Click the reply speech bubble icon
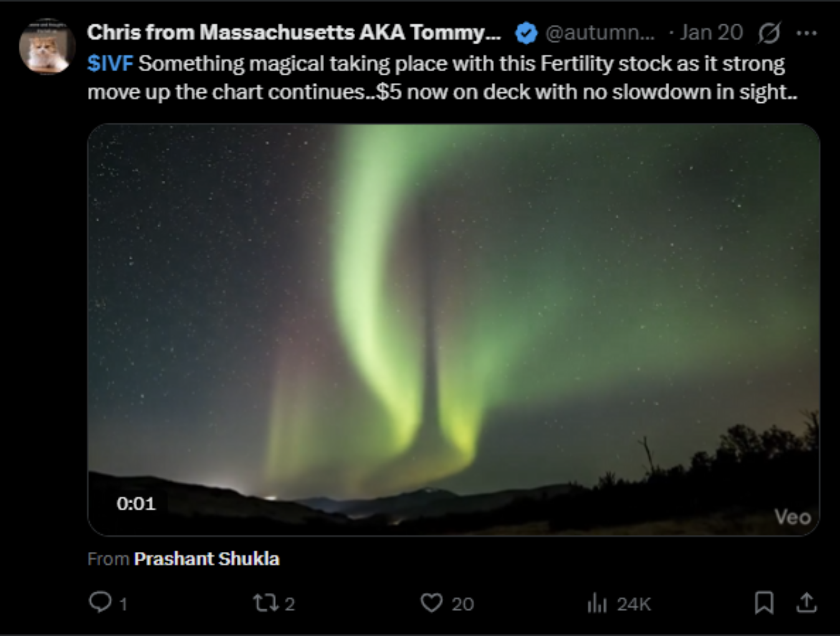Viewport: 840px width, 636px height. (x=100, y=602)
